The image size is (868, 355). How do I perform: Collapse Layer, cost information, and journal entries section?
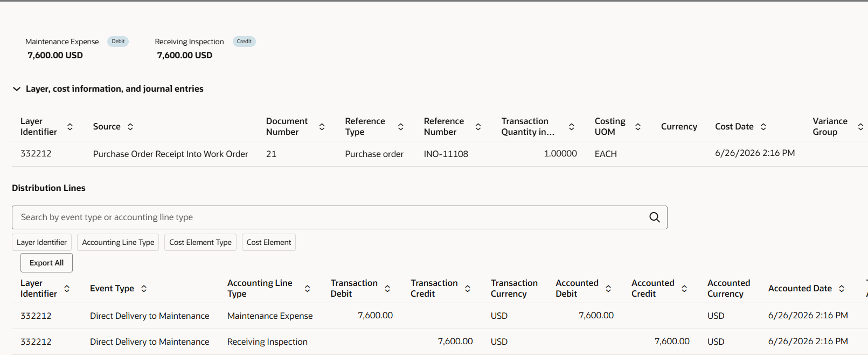pos(17,89)
